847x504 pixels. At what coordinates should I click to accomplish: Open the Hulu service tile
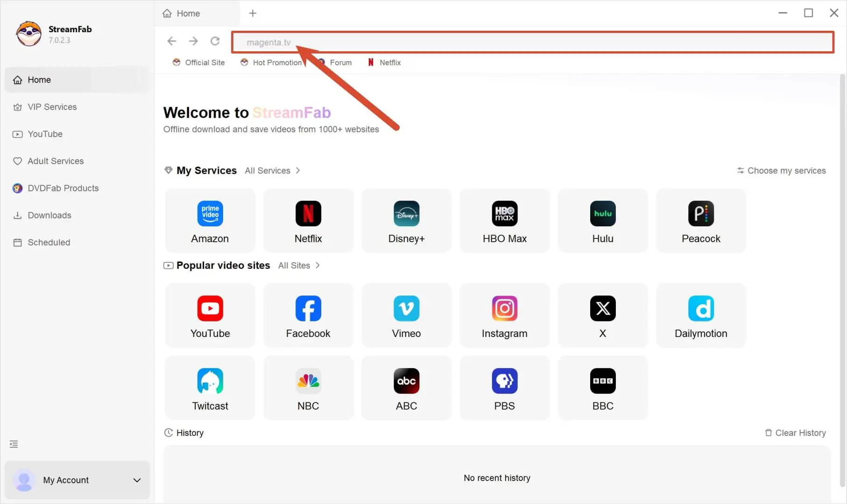point(603,221)
